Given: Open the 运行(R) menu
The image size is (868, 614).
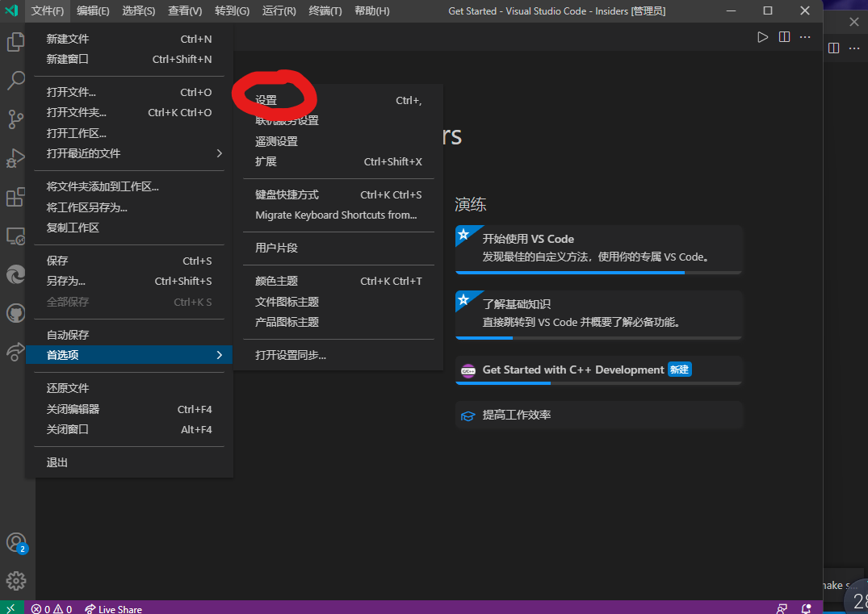Looking at the screenshot, I should (279, 11).
